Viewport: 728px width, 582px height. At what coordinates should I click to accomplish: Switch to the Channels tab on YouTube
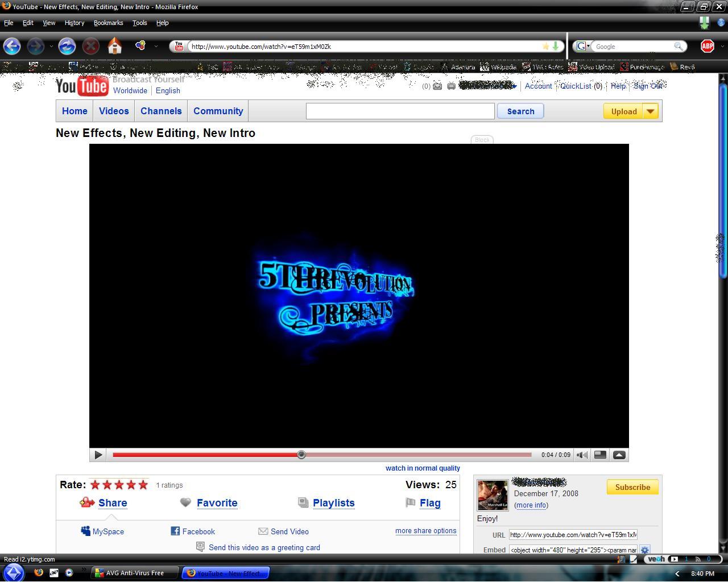click(161, 111)
